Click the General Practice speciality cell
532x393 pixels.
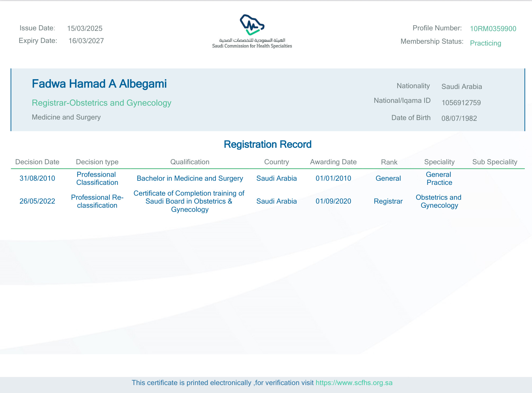(439, 178)
